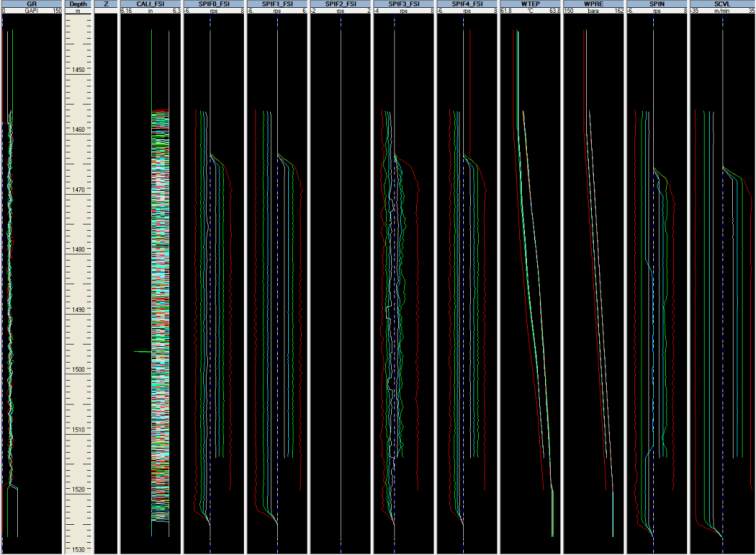The width and height of the screenshot is (756, 555).
Task: Click the 1460 m depth marker
Action: [x=78, y=130]
